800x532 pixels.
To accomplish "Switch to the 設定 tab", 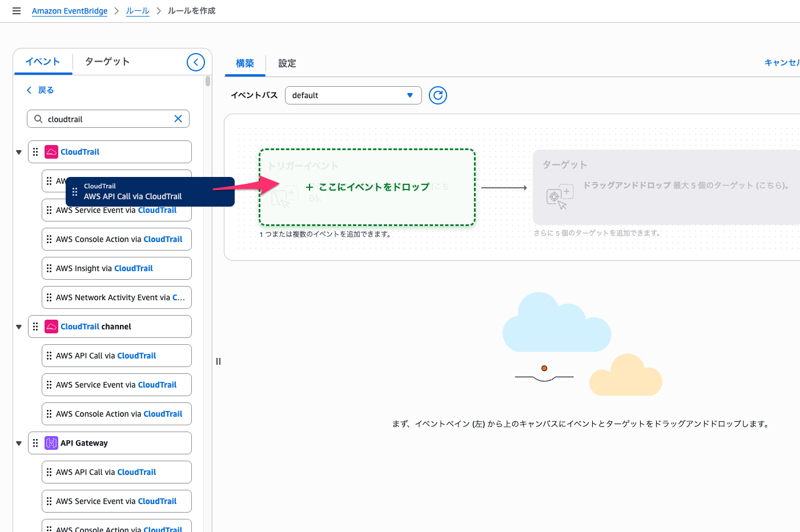I will pyautogui.click(x=287, y=63).
